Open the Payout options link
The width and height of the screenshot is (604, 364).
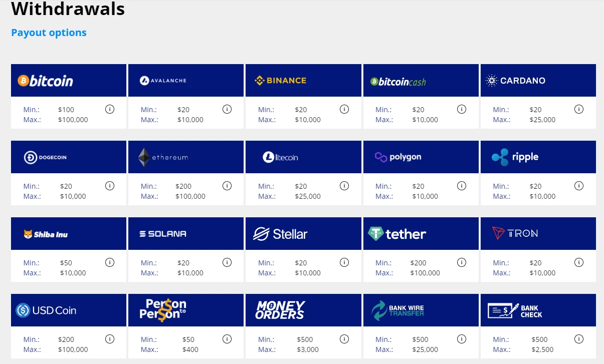[48, 32]
